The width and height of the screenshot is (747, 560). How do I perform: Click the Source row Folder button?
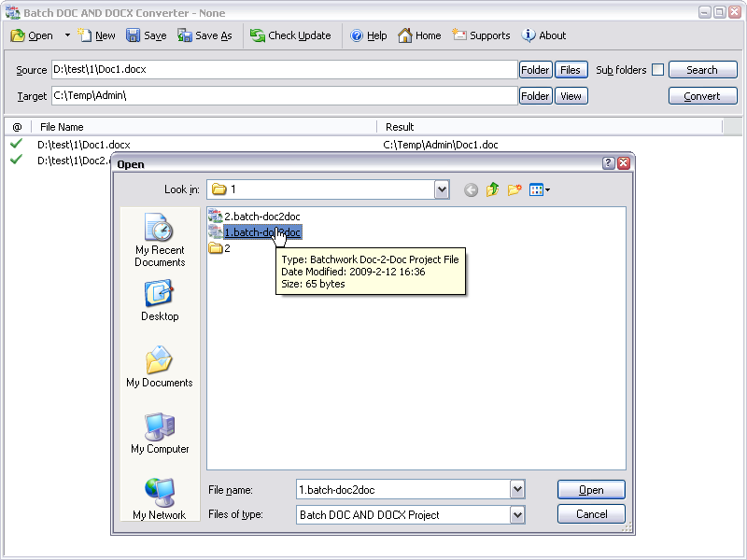coord(535,70)
